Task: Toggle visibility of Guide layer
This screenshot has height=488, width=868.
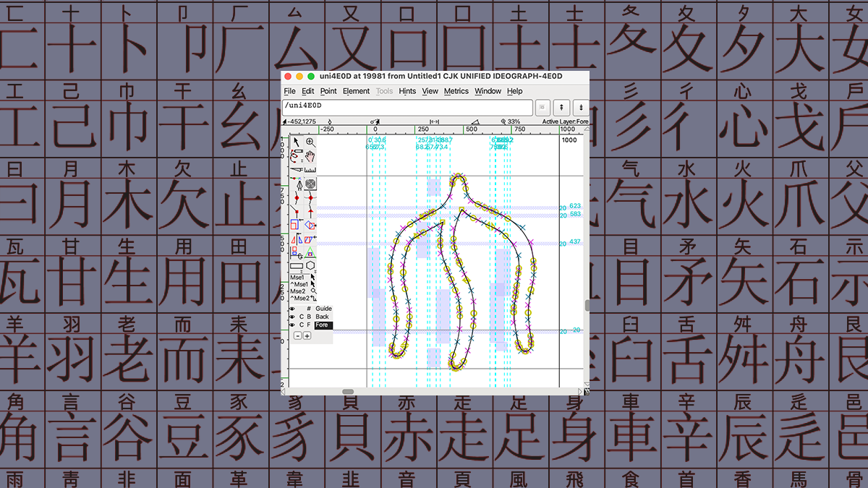Action: click(x=292, y=309)
